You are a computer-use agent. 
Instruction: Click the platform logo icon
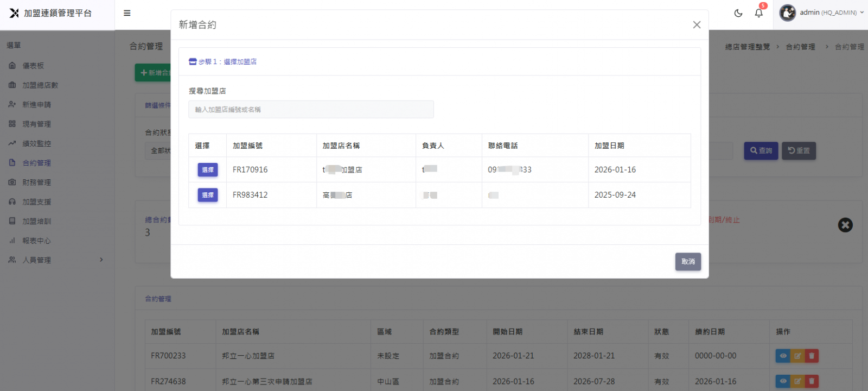[14, 13]
